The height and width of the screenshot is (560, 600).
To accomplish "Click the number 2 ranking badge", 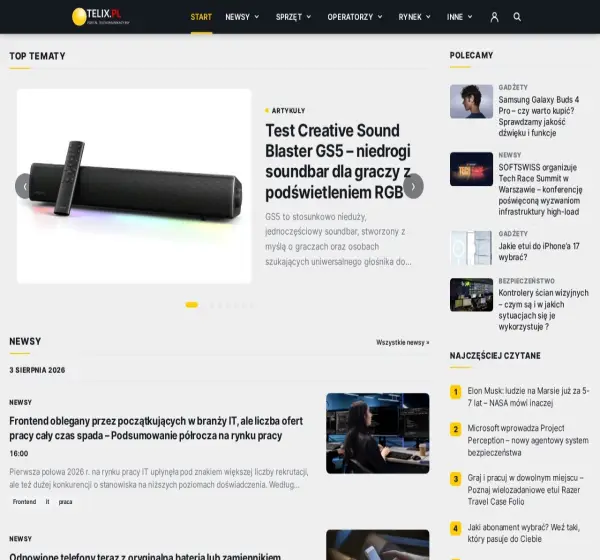I will tap(455, 429).
